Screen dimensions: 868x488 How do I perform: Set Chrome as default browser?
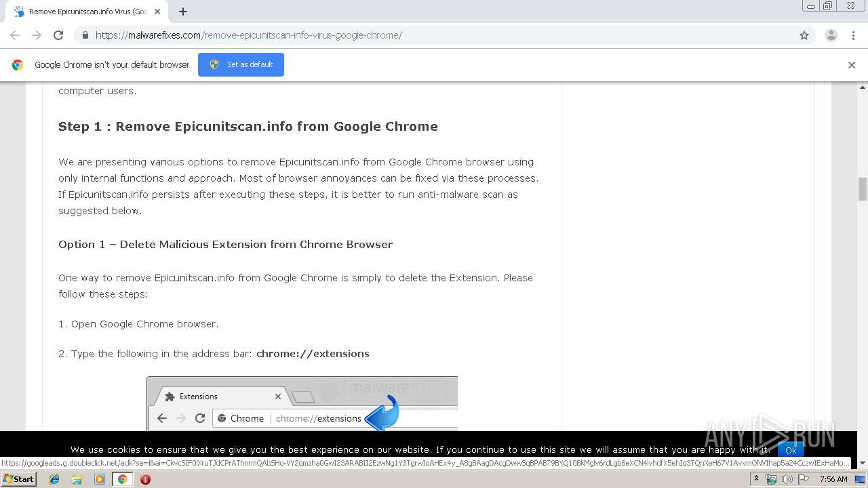click(x=241, y=64)
